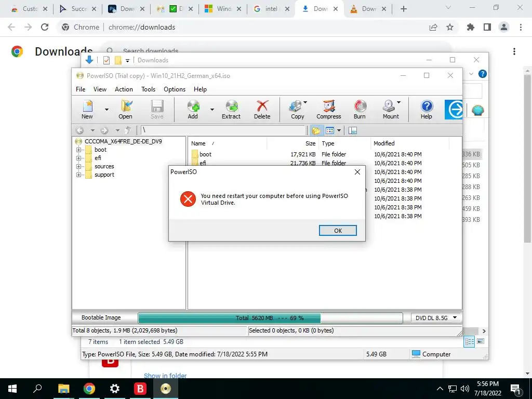532x399 pixels.
Task: Open Settings gear from the taskbar
Action: tap(115, 389)
